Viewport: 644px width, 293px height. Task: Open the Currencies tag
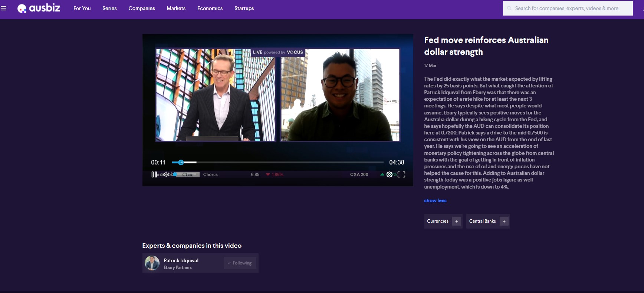point(438,221)
